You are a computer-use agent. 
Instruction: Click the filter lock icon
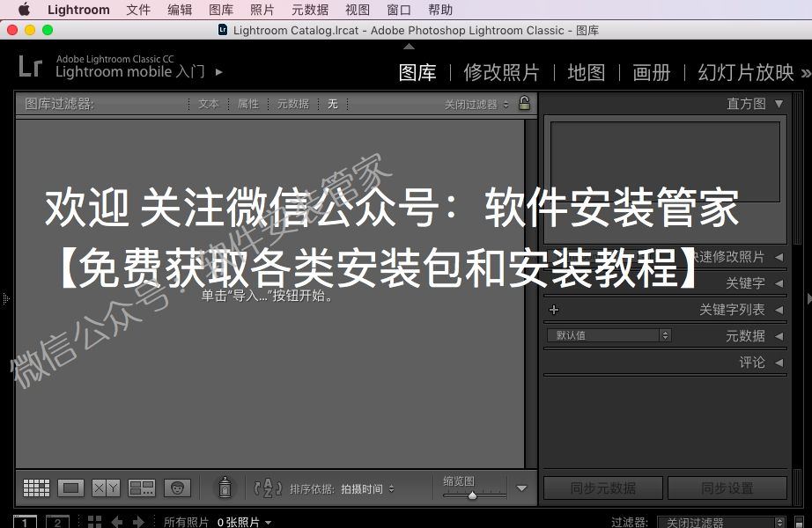pos(524,103)
